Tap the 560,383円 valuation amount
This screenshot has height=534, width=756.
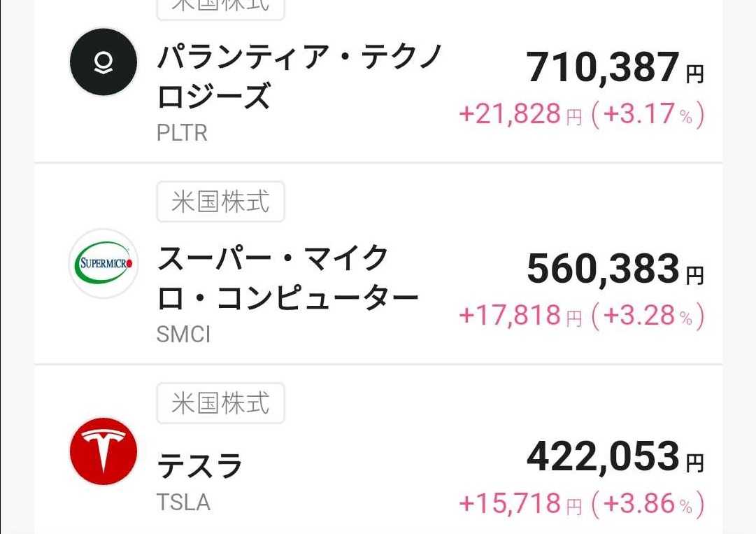click(614, 269)
